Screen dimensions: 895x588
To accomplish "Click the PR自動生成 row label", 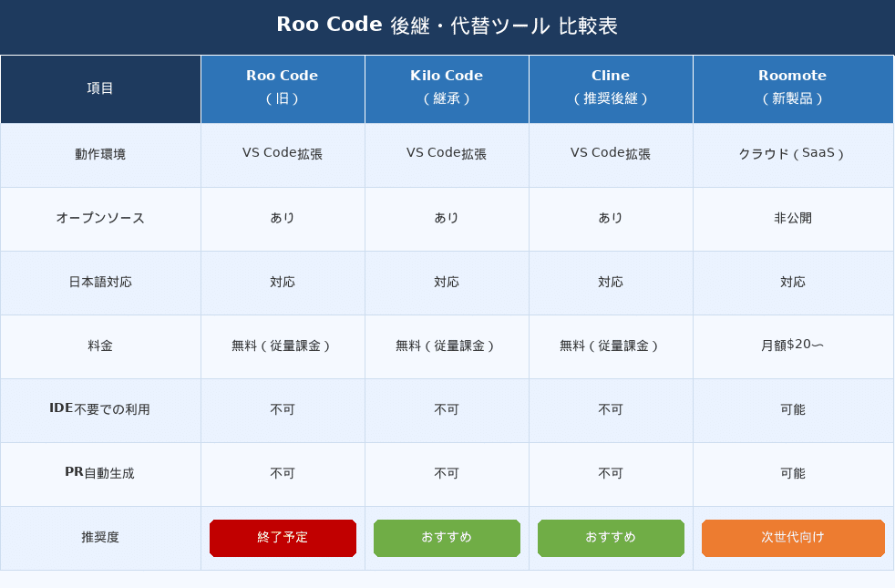I will (100, 473).
